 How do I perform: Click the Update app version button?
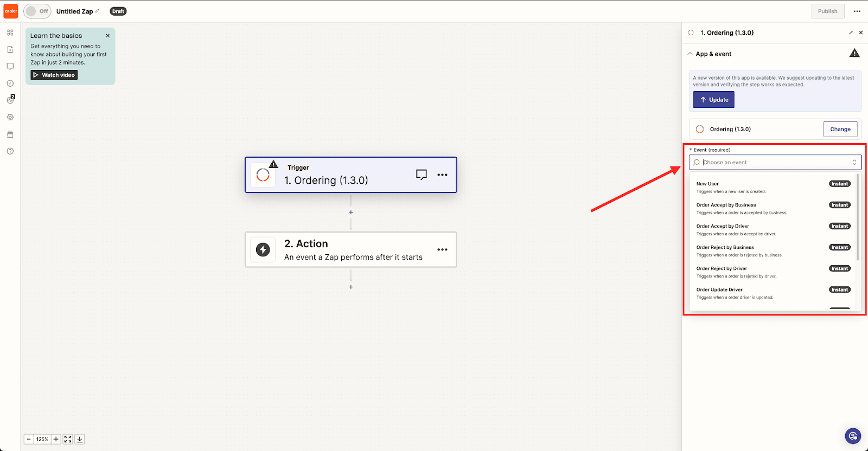(x=713, y=100)
